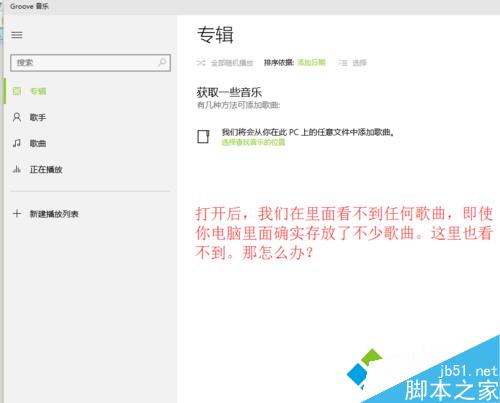Select 专辑 in the sidebar
500x403 pixels.
point(38,91)
